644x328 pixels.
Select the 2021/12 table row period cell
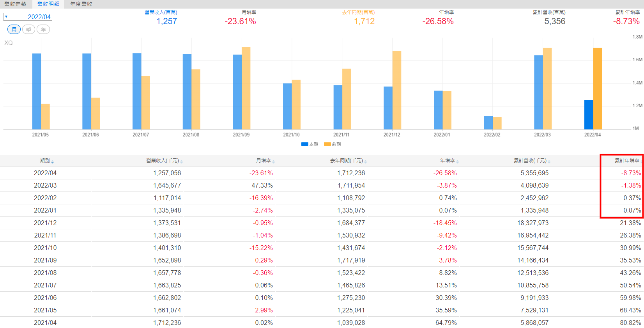point(45,223)
